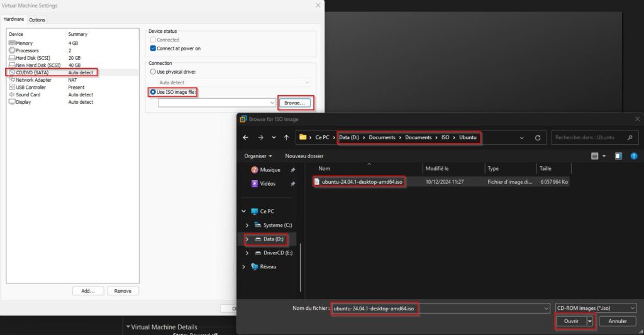Switch to the Options tab

(37, 20)
